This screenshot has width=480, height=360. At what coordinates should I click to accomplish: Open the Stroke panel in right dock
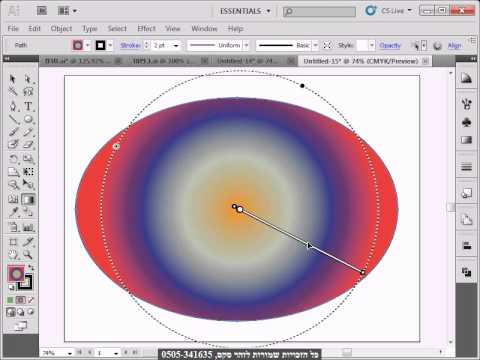point(466,166)
